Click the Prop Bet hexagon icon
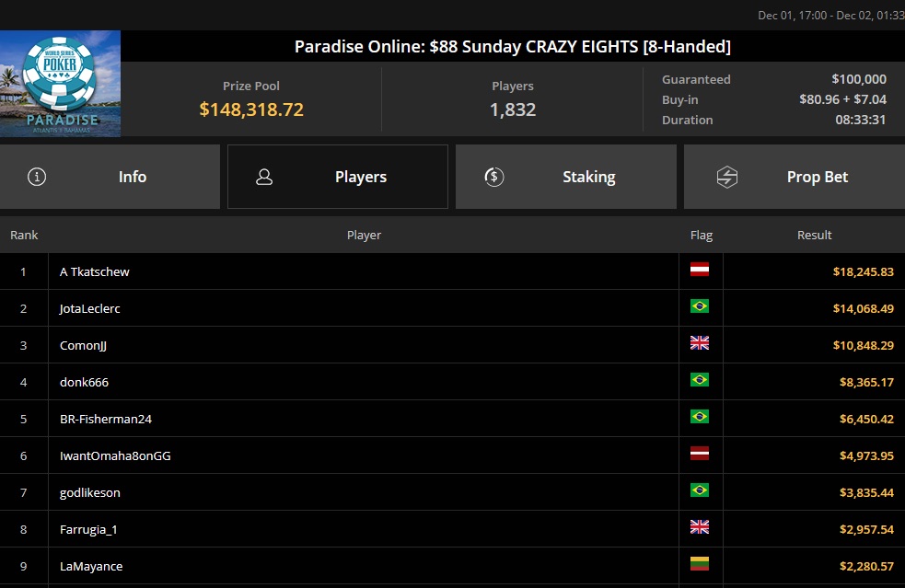 click(x=726, y=177)
